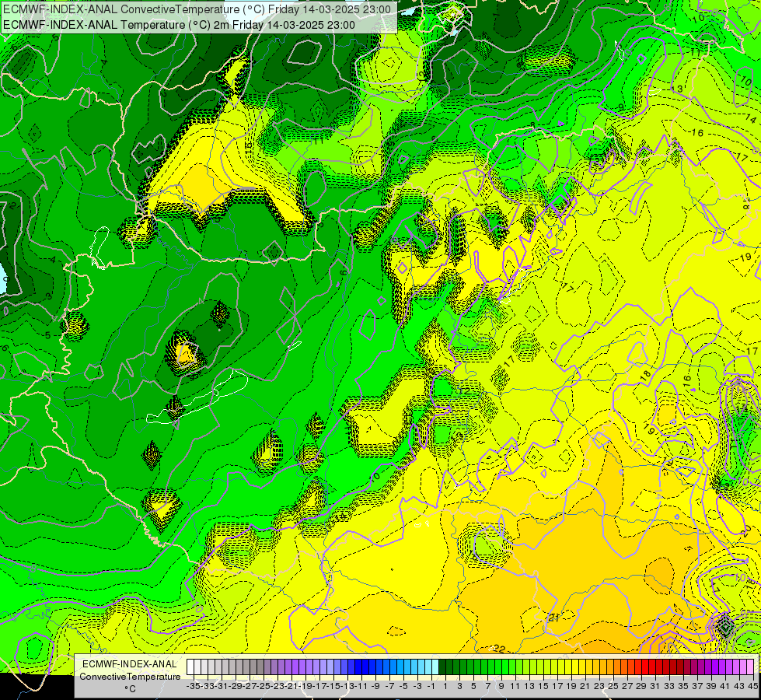
Task: Click the legend tick label '45'
Action: [752, 687]
